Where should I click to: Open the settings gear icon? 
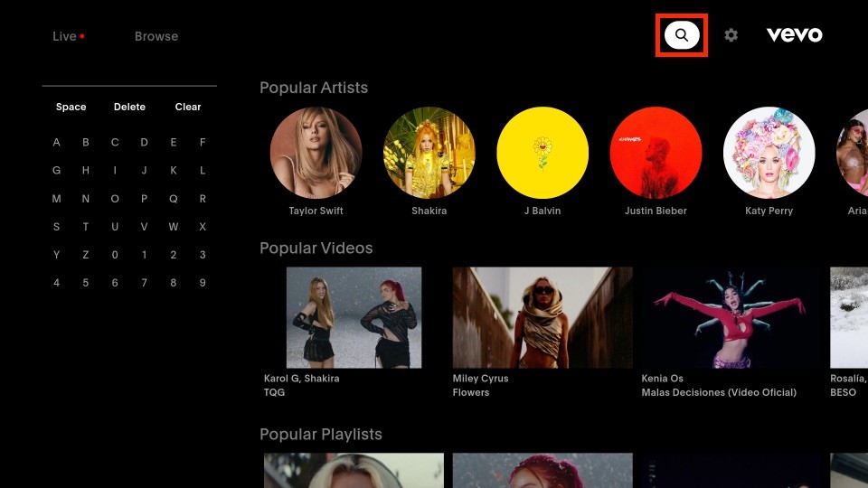pos(731,35)
